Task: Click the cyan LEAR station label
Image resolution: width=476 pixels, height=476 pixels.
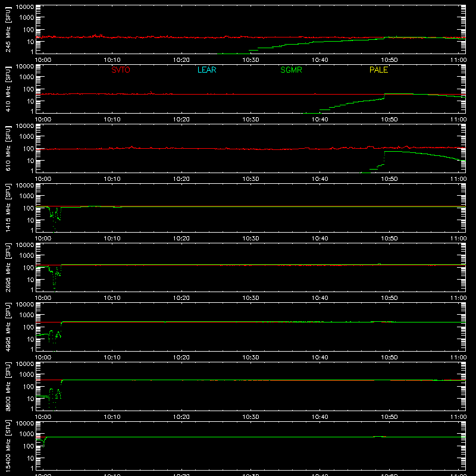Action: pos(206,70)
